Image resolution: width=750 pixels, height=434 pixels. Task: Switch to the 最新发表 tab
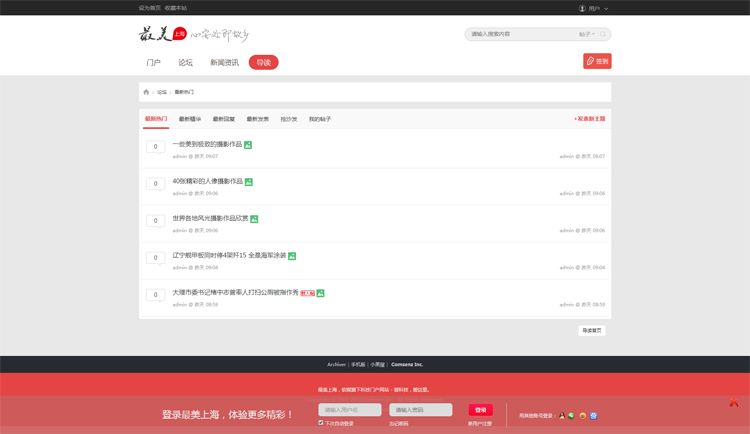click(258, 119)
